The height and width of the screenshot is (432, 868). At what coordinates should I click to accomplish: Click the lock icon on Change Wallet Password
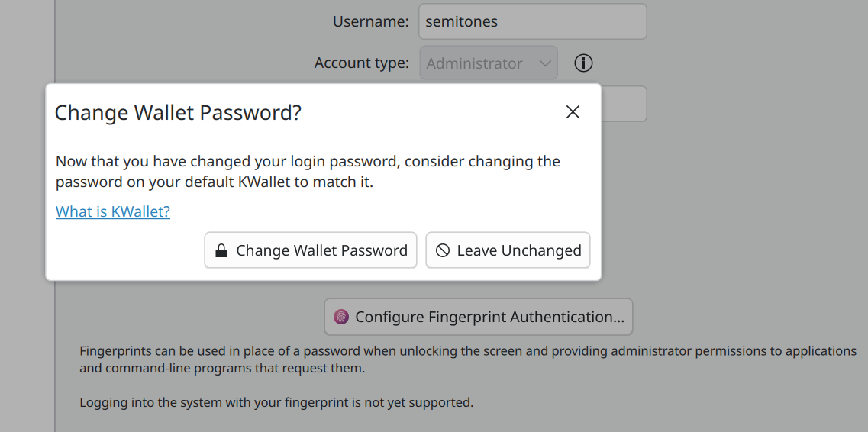click(221, 251)
